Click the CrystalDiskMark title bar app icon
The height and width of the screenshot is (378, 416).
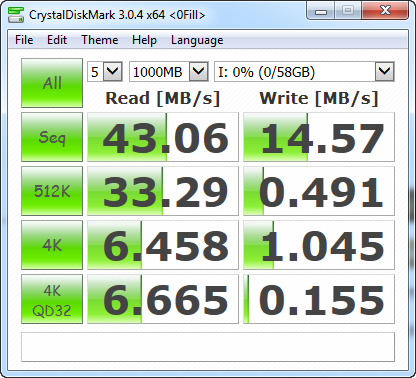click(16, 15)
